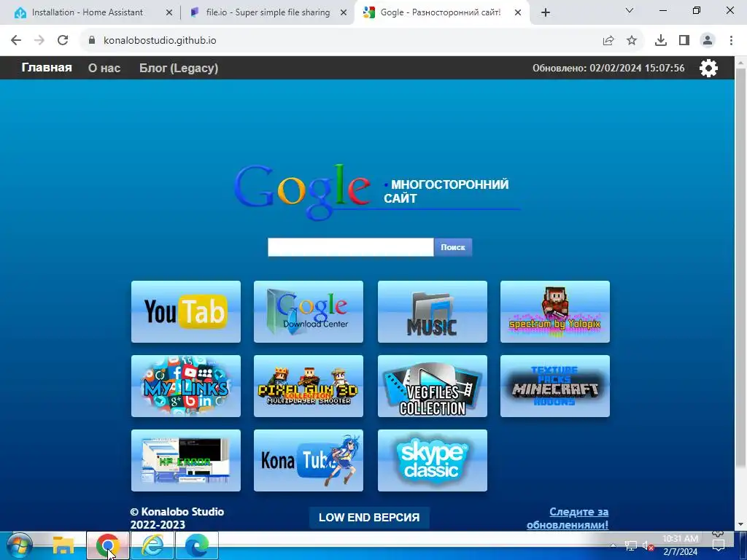This screenshot has height=560, width=747.
Task: Open the Chrome profile menu
Action: point(708,41)
